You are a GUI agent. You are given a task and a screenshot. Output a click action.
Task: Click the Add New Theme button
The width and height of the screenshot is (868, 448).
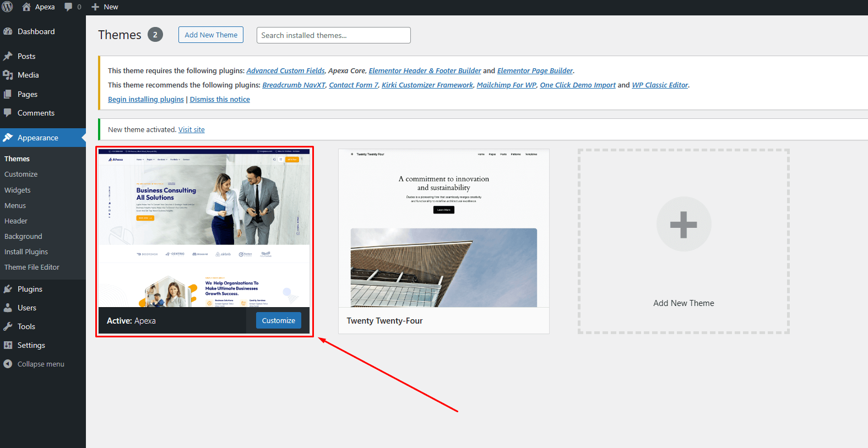pyautogui.click(x=211, y=35)
